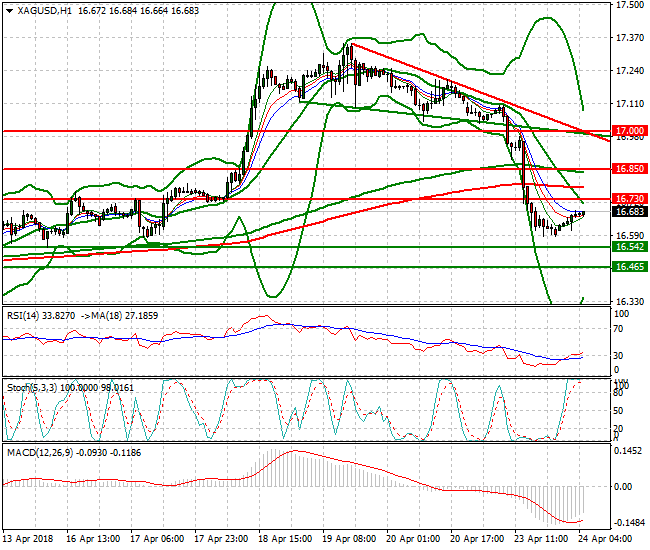The width and height of the screenshot is (650, 550).
Task: Click the RSI(14) 33.8270 indicator label
Action: click(x=41, y=316)
